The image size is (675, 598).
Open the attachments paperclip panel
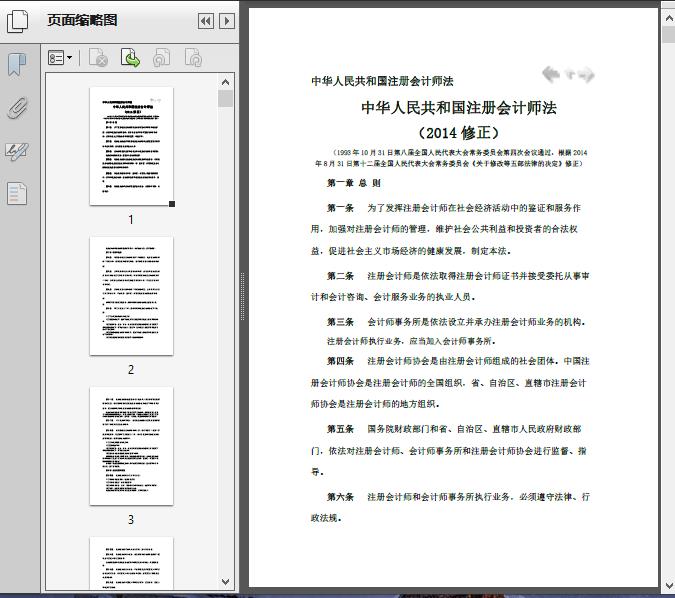tap(17, 108)
